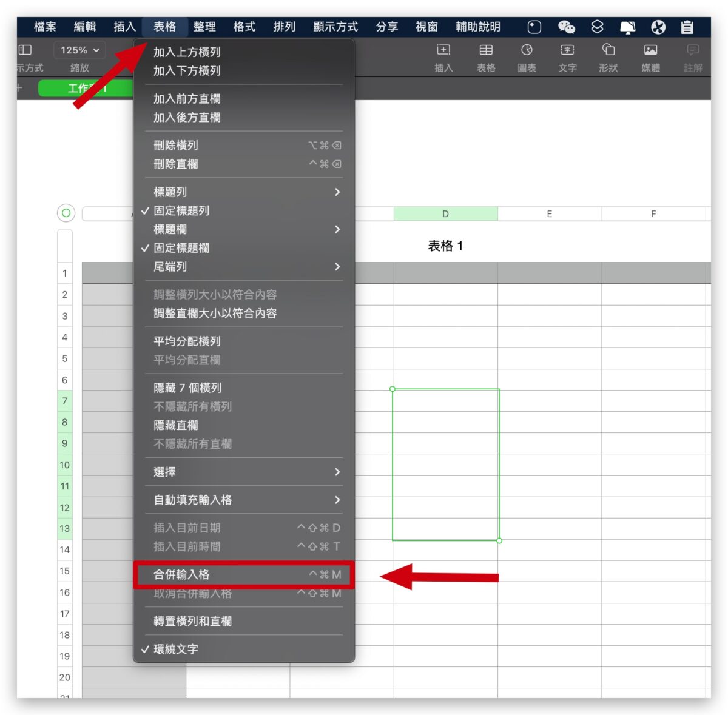Click the Table (表格) toolbar icon

click(x=486, y=50)
